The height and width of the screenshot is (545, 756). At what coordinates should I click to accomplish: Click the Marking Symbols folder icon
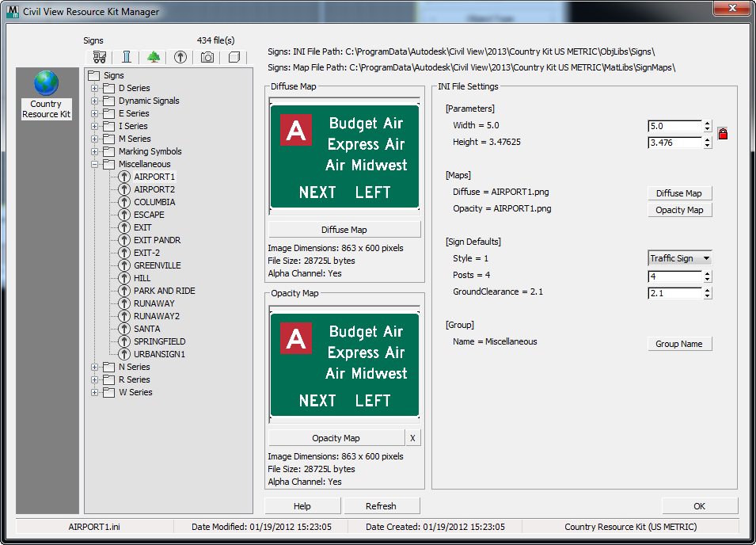click(x=109, y=151)
